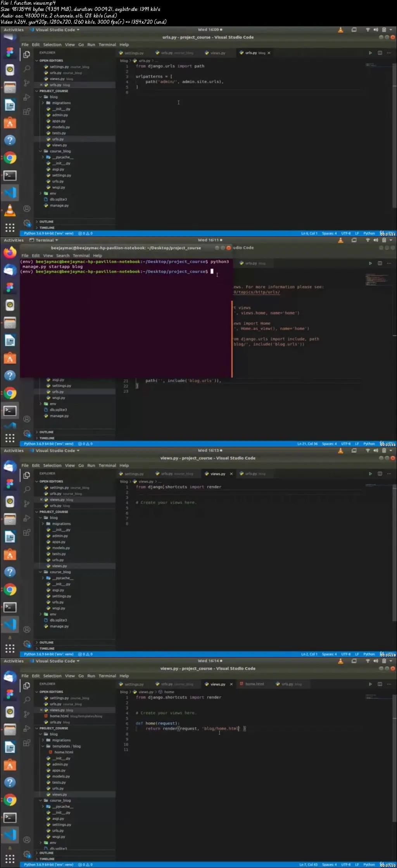Click Files dock icon in the 16:13 frame
The image size is (397, 868).
[10, 518]
